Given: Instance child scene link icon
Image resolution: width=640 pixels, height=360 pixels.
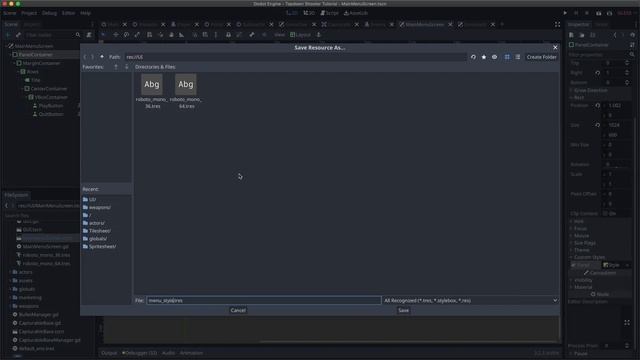Looking at the screenshot, I should pos(18,35).
